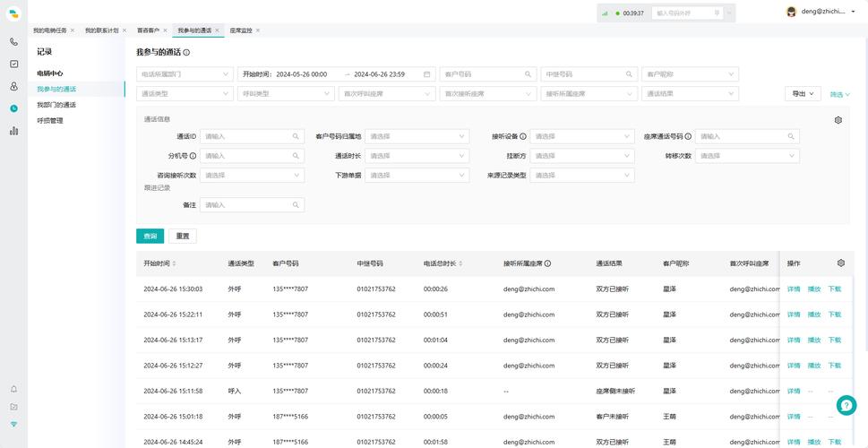The image size is (868, 448).
Task: Click info icon beside 我参与的通话 heading
Action: tap(186, 52)
